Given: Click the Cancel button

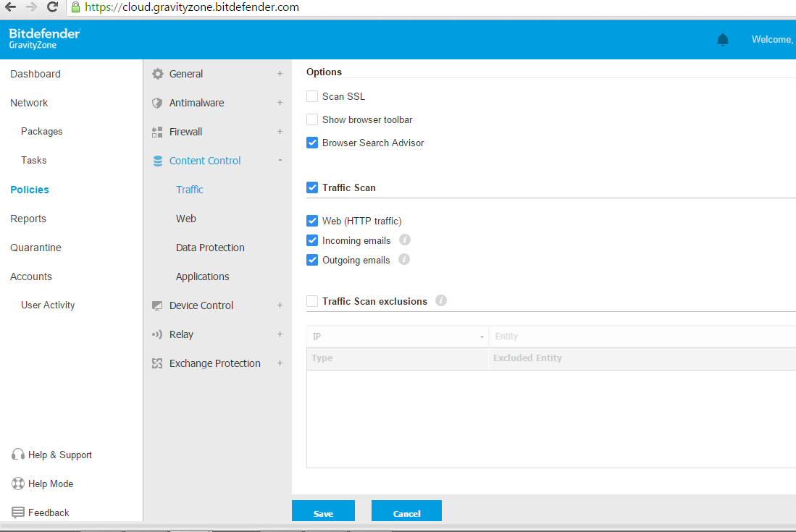Looking at the screenshot, I should click(x=406, y=511).
